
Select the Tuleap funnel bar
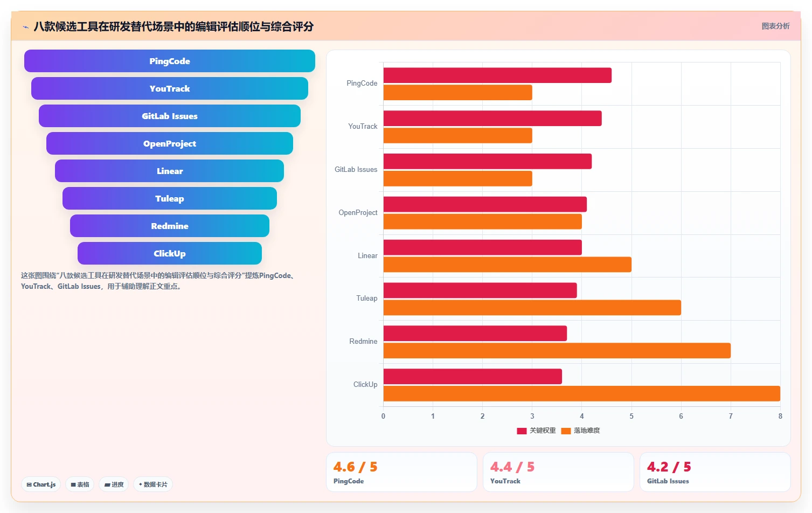(x=170, y=198)
